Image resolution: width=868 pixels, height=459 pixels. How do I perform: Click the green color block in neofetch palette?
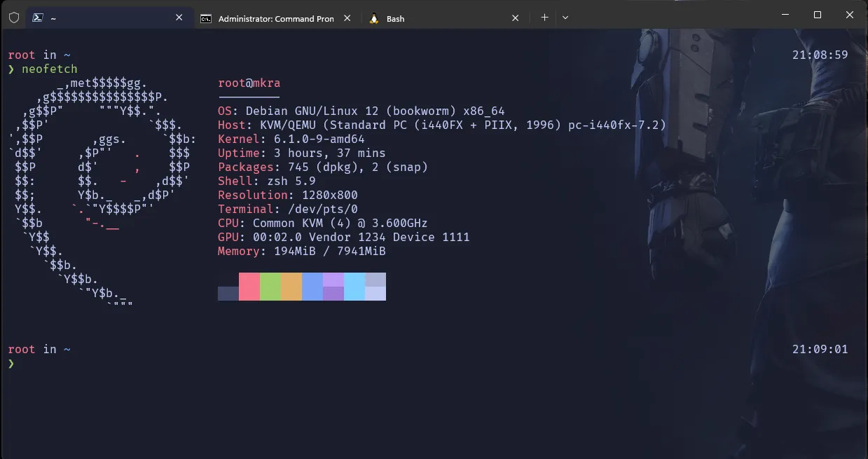pos(270,287)
